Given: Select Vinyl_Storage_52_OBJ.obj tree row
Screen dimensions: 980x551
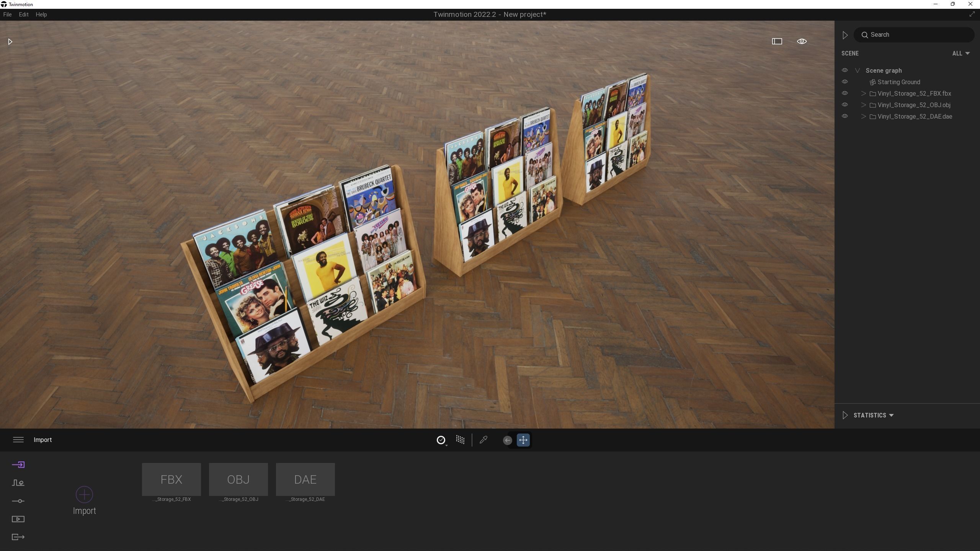Looking at the screenshot, I should (906, 105).
